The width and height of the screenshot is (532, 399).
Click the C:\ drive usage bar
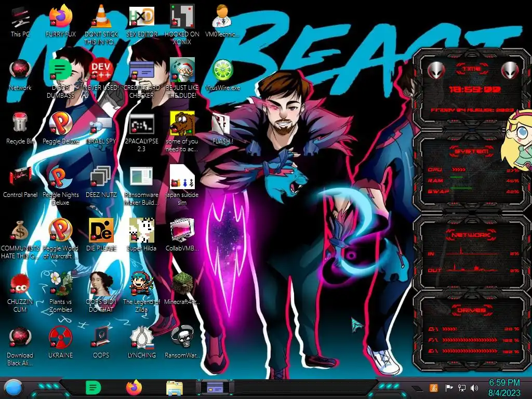450,329
